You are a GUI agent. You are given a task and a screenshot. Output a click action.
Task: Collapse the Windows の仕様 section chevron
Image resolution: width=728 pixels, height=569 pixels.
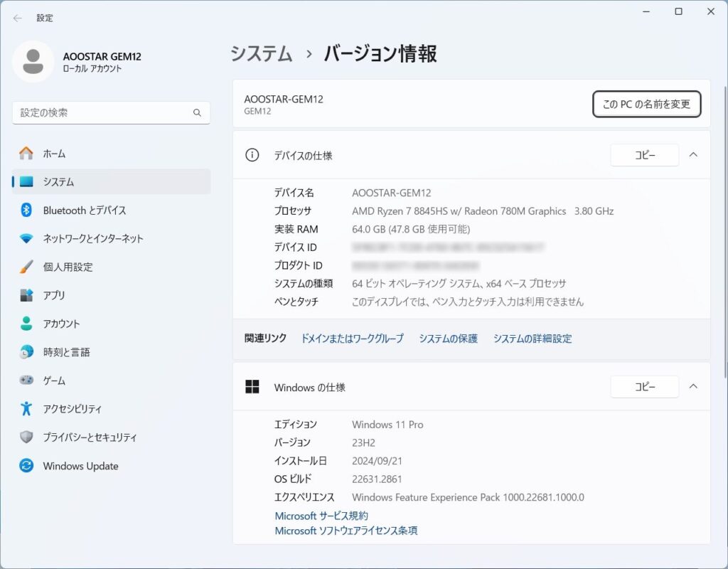tap(693, 386)
